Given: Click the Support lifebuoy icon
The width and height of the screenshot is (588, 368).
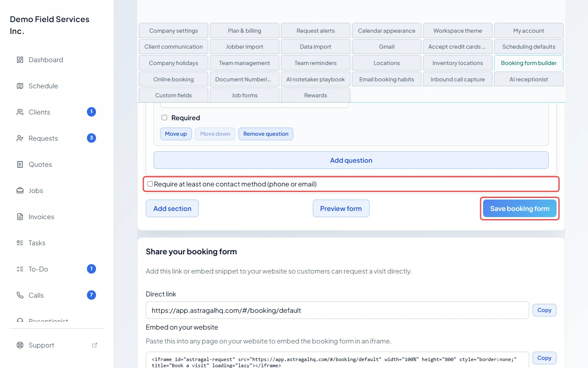Looking at the screenshot, I should pyautogui.click(x=20, y=345).
